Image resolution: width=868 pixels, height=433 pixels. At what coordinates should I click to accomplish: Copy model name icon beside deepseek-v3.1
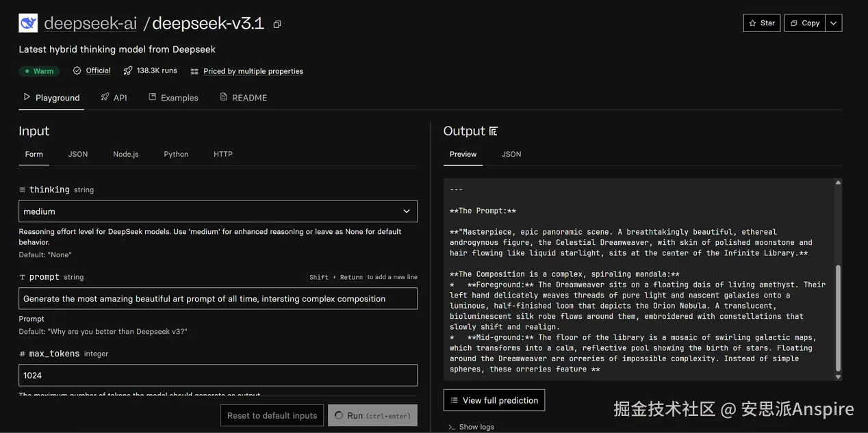pos(277,24)
